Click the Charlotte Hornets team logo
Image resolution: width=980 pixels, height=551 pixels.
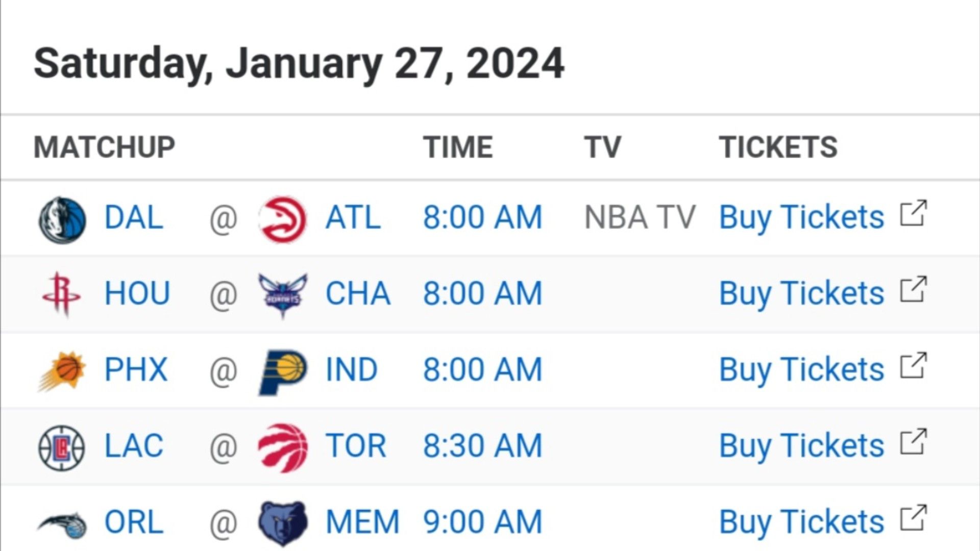tap(283, 295)
